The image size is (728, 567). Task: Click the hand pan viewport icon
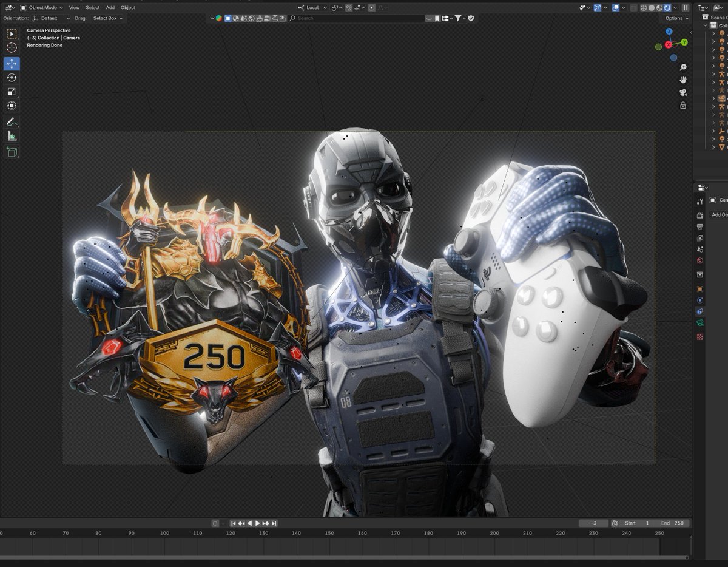683,80
